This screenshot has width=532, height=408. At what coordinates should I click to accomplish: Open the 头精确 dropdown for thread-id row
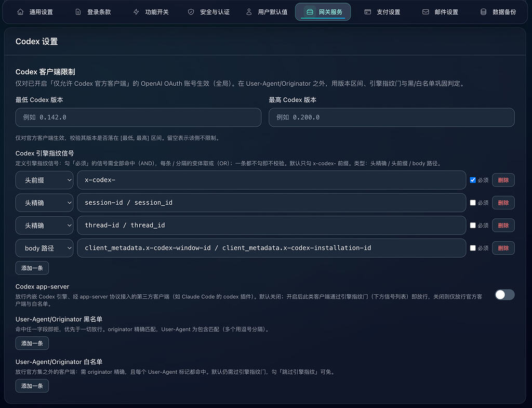(x=45, y=226)
